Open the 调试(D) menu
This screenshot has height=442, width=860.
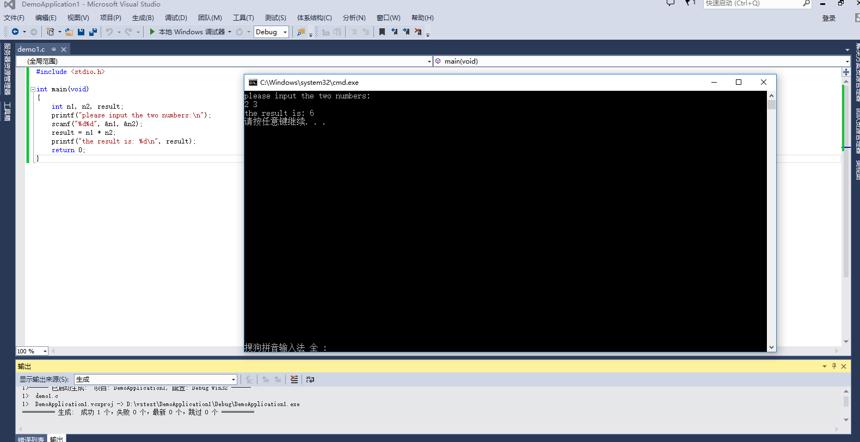tap(176, 18)
